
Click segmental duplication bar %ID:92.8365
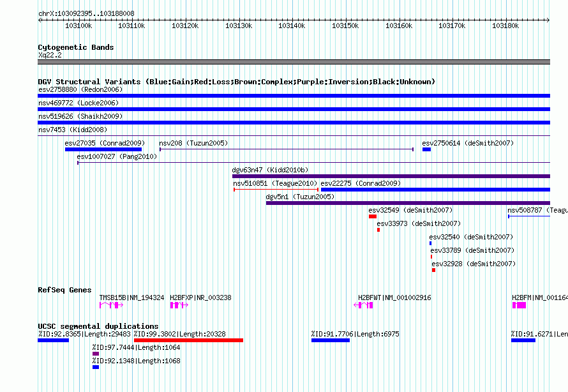(x=53, y=340)
